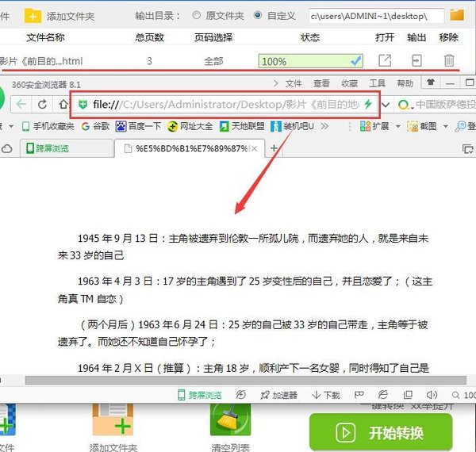Click the green 开始转换 button
Screen dimensions: 476x452
click(381, 432)
